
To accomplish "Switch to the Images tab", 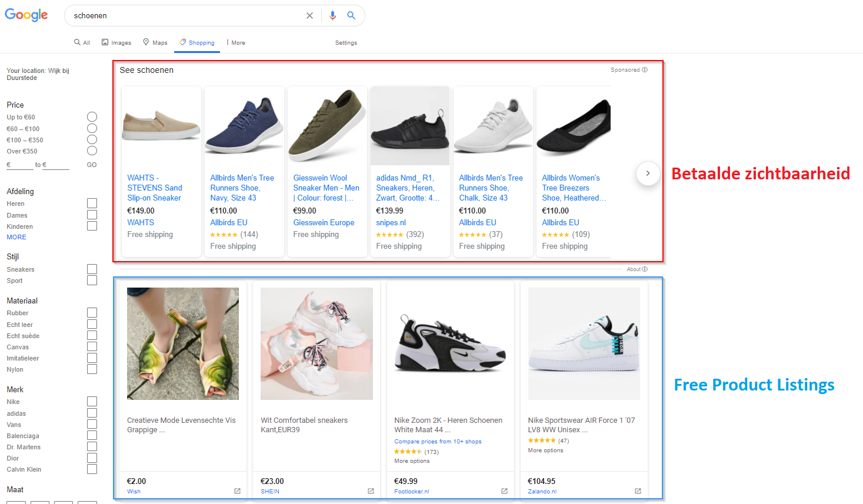I will 116,42.
